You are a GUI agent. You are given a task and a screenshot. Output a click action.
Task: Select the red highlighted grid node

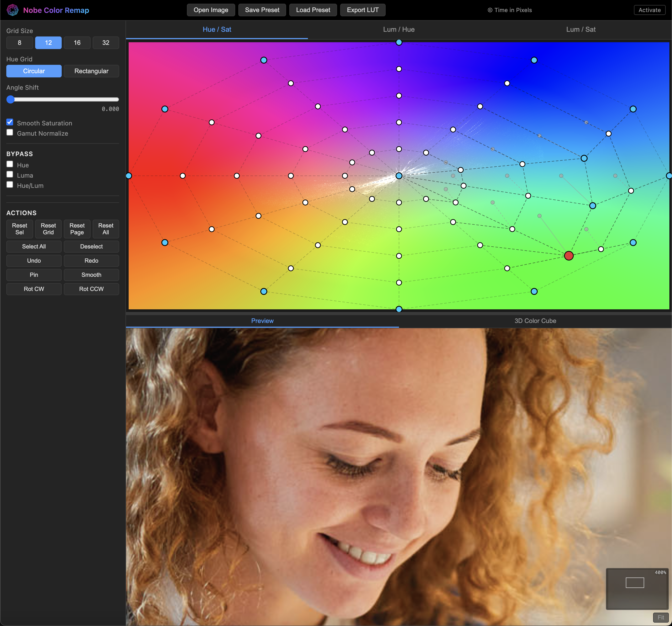point(569,256)
